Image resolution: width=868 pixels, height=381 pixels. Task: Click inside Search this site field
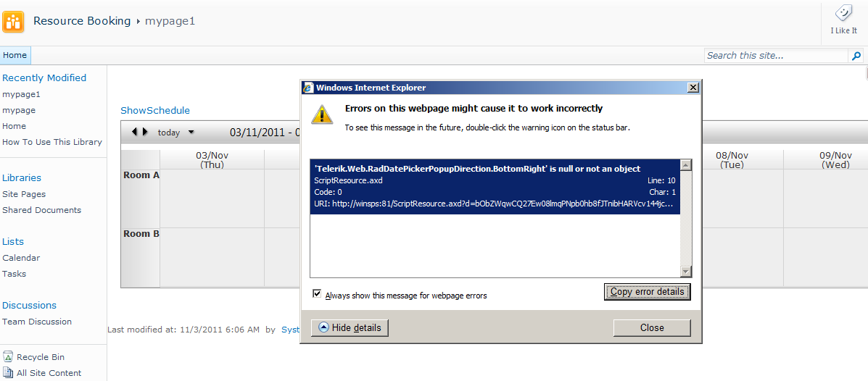(x=776, y=56)
